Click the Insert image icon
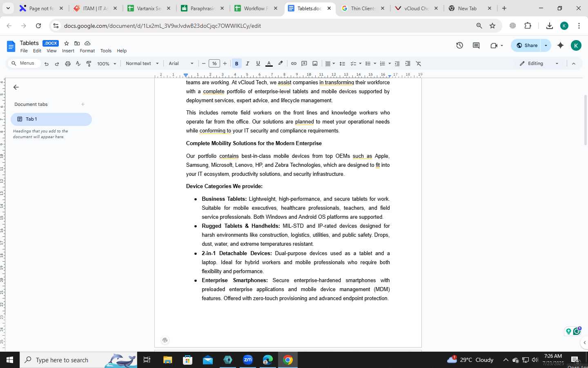This screenshot has width=588, height=368. (x=315, y=64)
